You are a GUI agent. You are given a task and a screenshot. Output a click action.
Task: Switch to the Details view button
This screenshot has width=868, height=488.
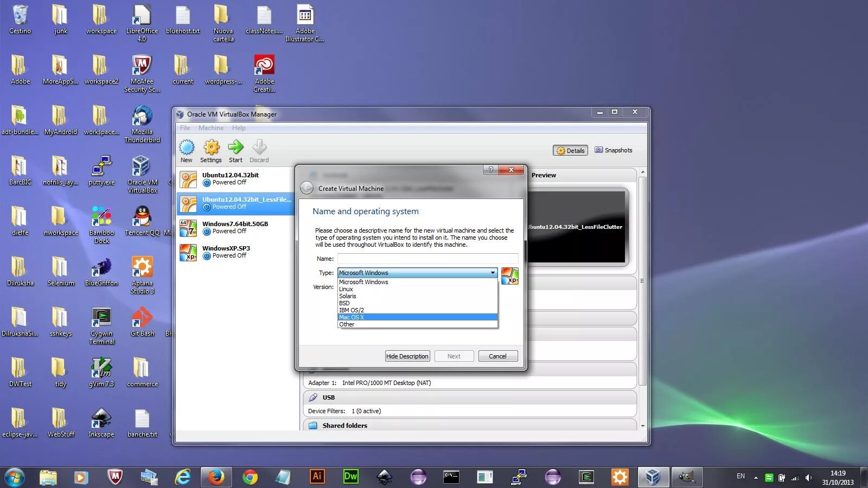[x=571, y=151]
